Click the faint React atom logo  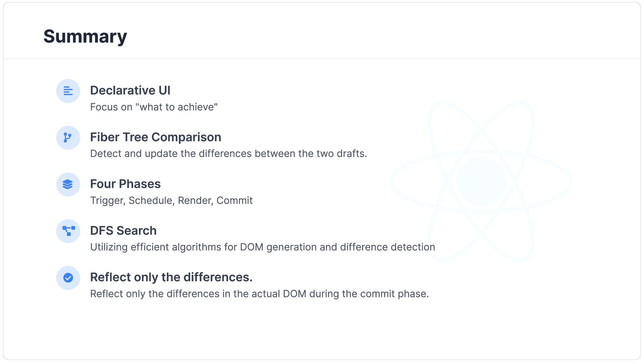coord(481,181)
